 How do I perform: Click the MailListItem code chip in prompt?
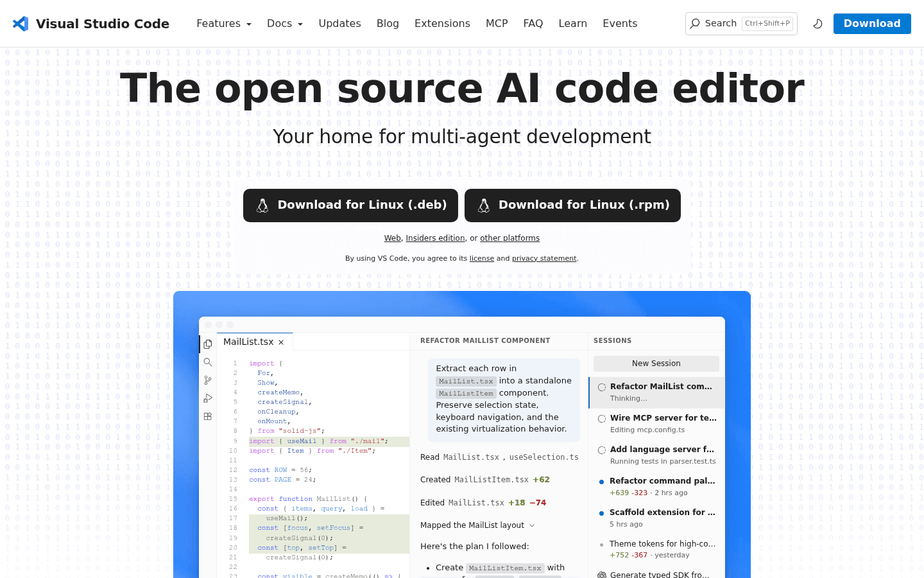[466, 394]
